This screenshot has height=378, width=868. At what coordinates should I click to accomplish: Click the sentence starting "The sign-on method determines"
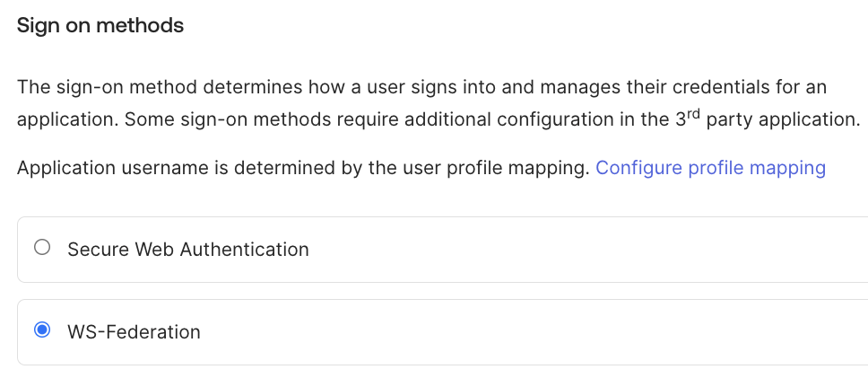(269, 88)
